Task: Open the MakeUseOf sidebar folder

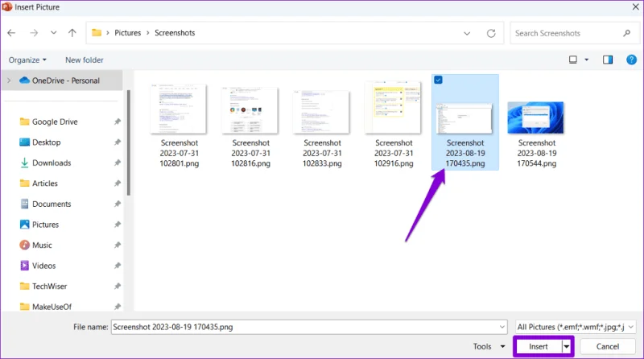Action: (x=52, y=307)
